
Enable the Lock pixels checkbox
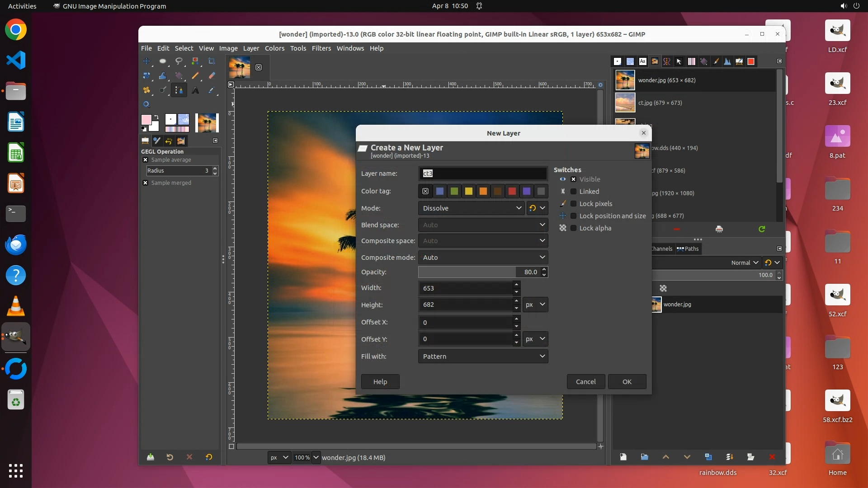pos(573,204)
